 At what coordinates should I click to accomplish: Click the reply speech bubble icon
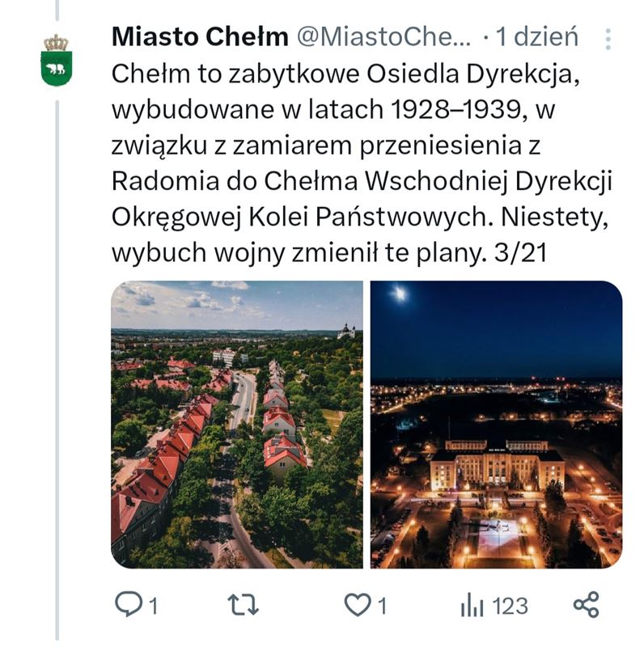(128, 605)
